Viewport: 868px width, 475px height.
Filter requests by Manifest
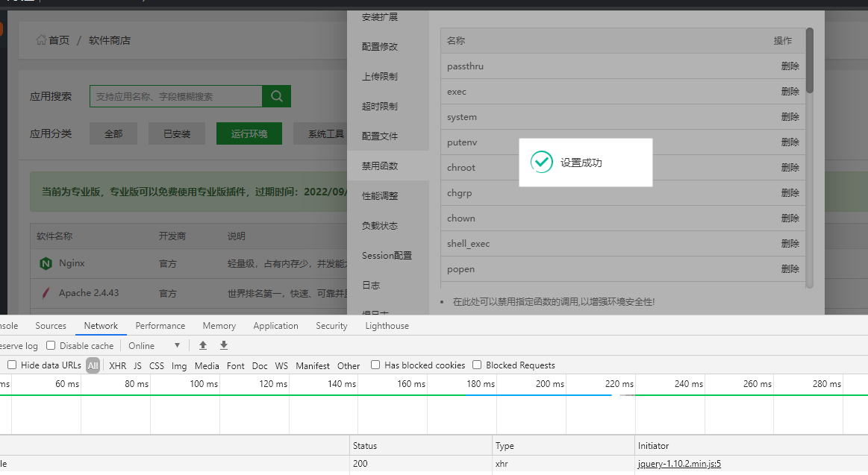tap(313, 365)
